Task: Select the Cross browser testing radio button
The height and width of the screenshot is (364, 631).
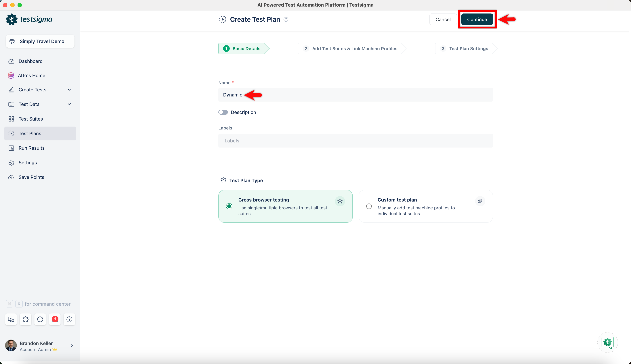Action: coord(229,206)
